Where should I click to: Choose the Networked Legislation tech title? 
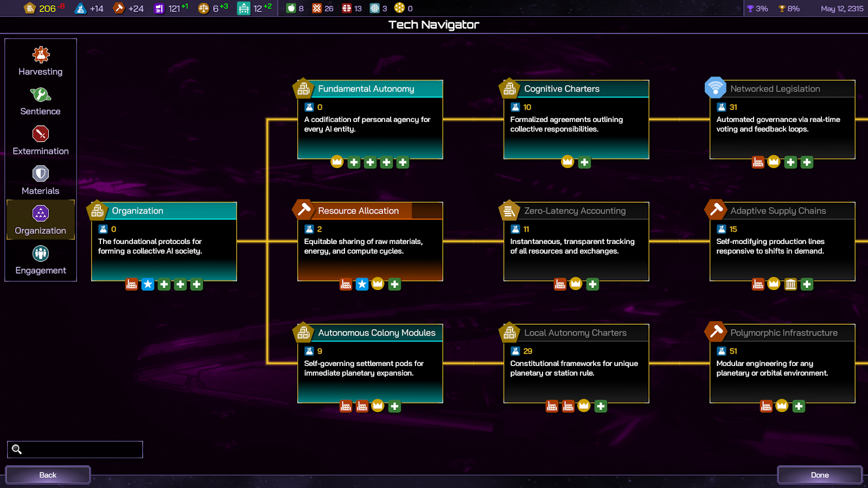(x=775, y=89)
